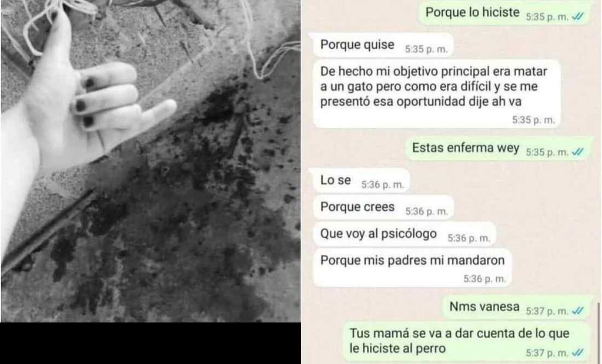The width and height of the screenshot is (602, 364).
Task: Open the black-and-white hand photo
Action: click(150, 161)
